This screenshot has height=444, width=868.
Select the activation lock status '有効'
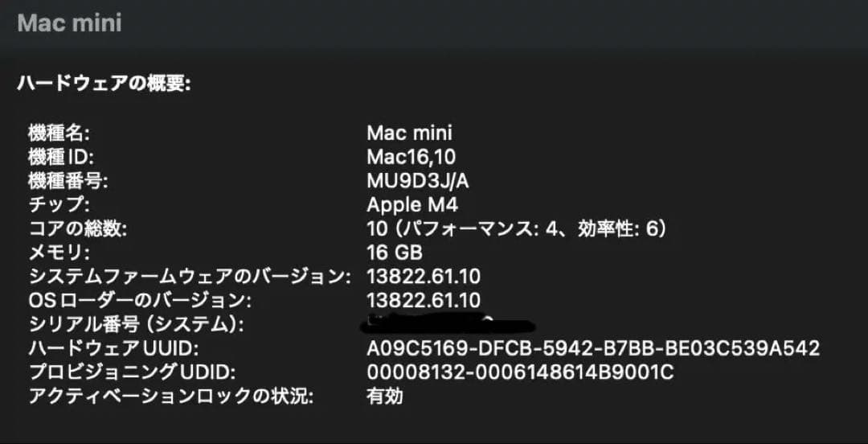pyautogui.click(x=385, y=397)
